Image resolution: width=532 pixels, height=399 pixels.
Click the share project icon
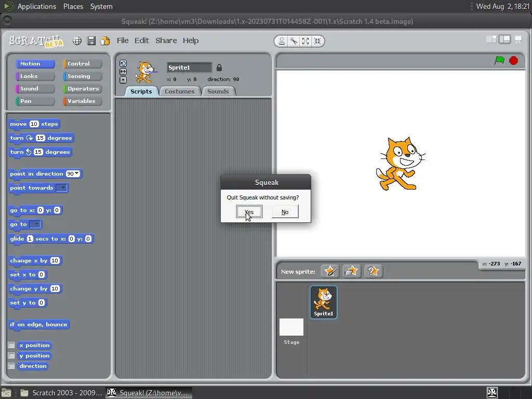[x=105, y=41]
